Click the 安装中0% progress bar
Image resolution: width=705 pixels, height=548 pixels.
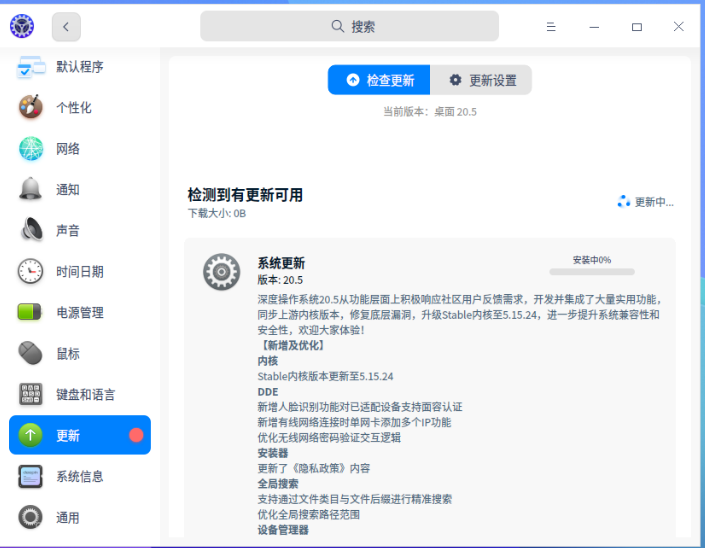pyautogui.click(x=592, y=272)
